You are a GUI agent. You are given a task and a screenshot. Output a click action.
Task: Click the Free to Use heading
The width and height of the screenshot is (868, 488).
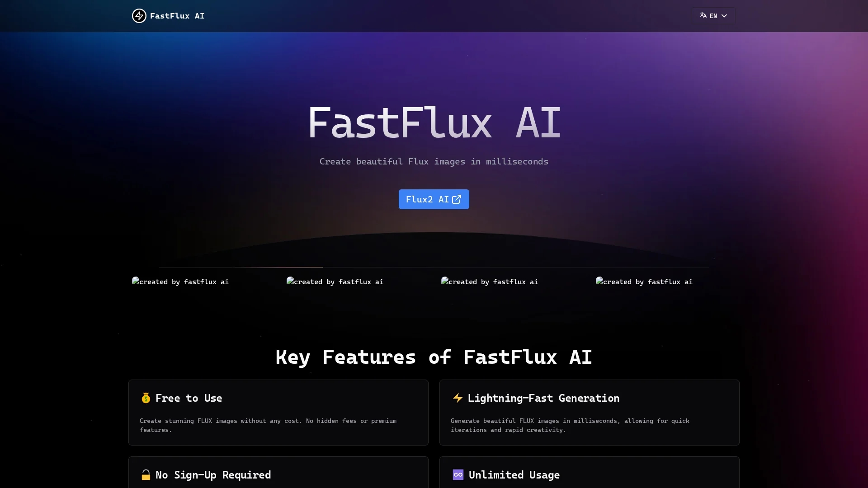[x=189, y=398]
